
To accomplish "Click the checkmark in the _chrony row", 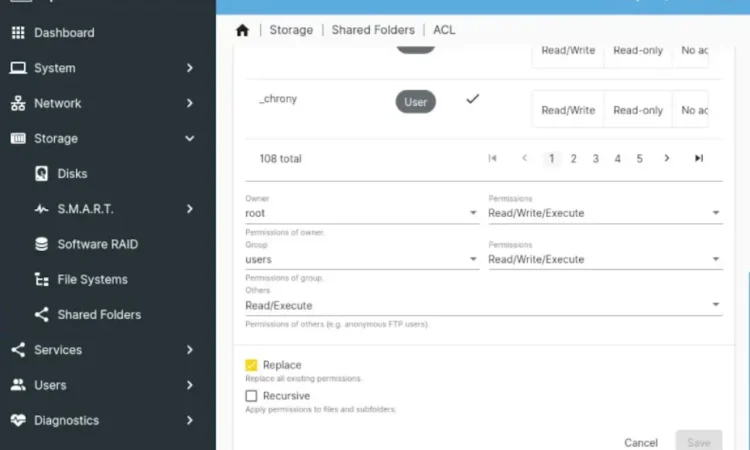I will (473, 99).
